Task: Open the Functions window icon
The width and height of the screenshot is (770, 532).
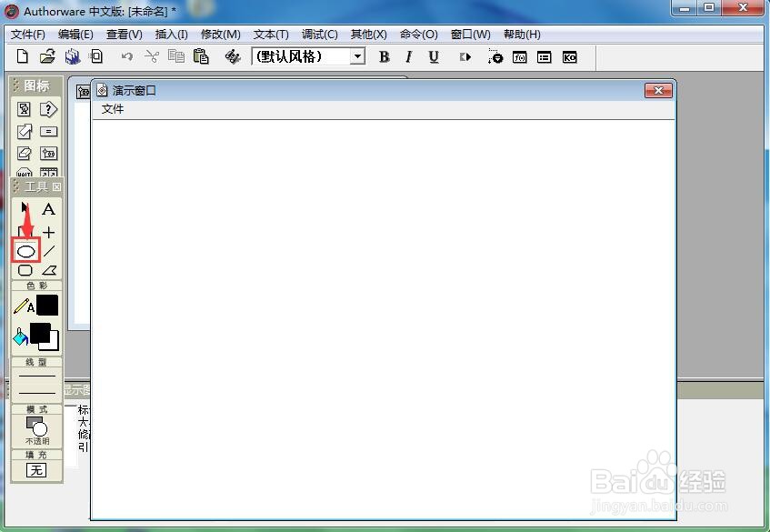Action: (x=520, y=57)
